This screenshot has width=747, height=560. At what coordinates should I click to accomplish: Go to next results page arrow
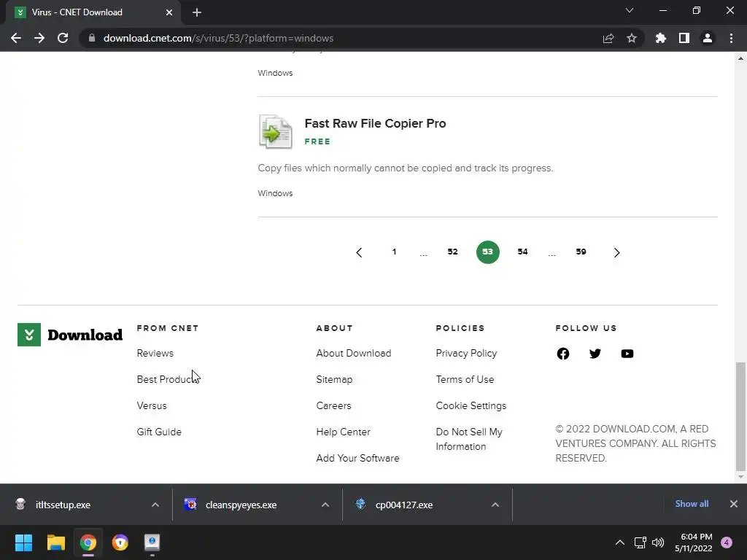pos(616,252)
